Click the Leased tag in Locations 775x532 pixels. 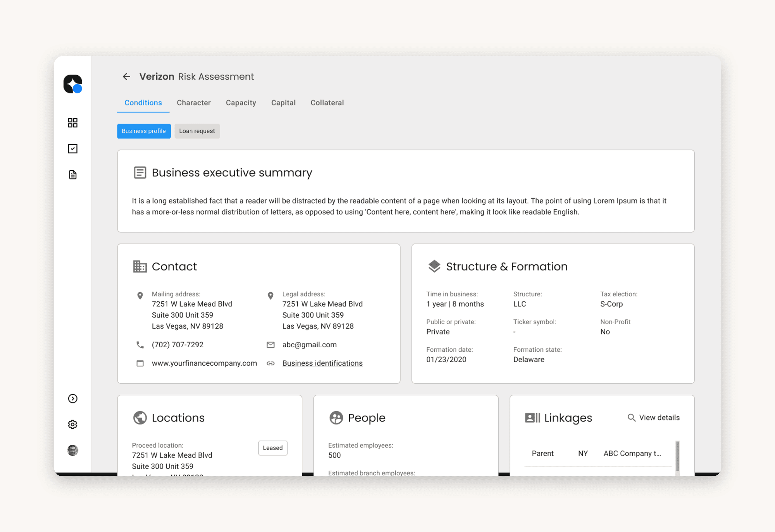point(273,448)
